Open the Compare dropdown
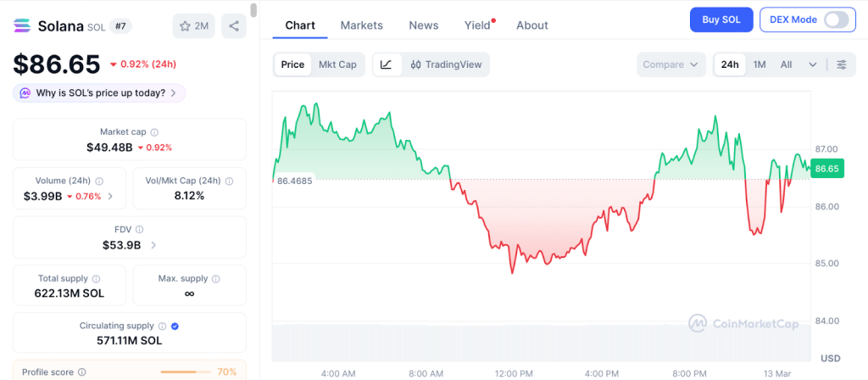Screen dimensions: 868x380 670,64
